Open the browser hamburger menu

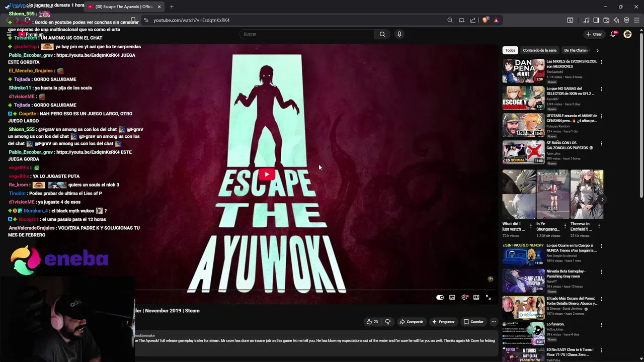(637, 20)
